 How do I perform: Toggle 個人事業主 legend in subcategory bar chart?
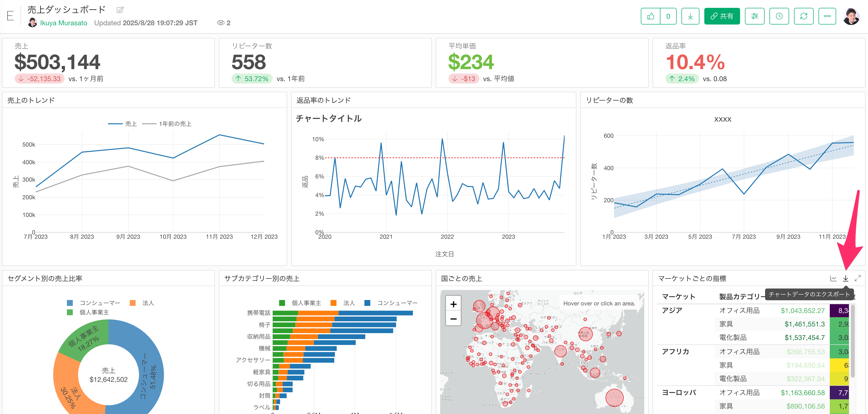click(x=300, y=303)
